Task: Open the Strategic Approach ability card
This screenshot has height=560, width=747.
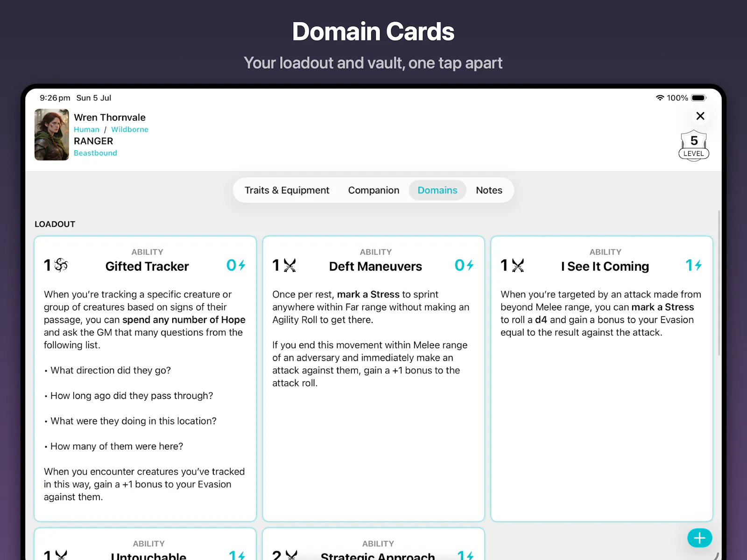Action: [x=373, y=544]
